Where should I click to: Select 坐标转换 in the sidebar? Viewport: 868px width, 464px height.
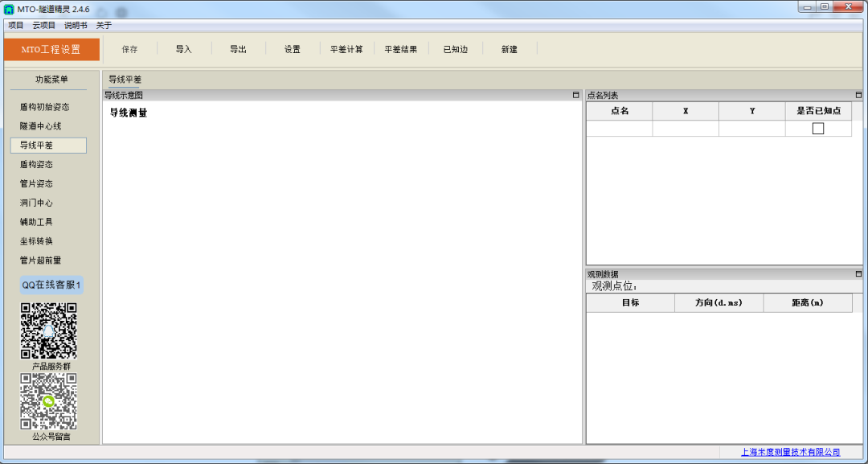(x=37, y=241)
